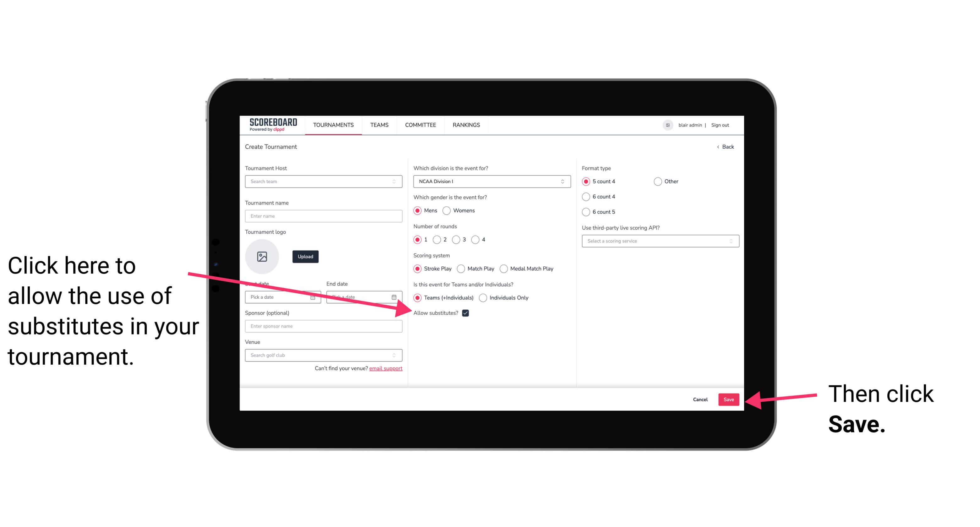
Task: Click Cancel button to discard changes
Action: [x=700, y=399]
